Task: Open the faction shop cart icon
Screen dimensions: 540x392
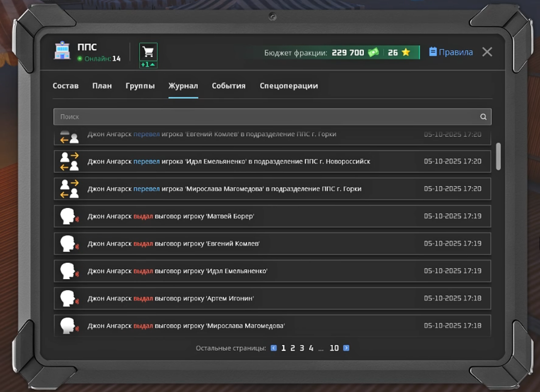Action: [x=148, y=52]
